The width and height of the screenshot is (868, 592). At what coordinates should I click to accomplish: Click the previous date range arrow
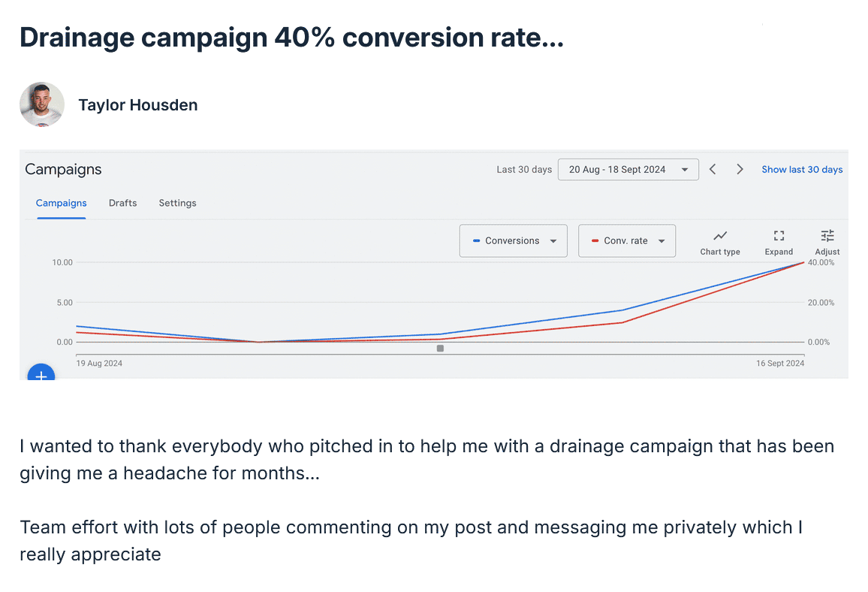point(712,169)
